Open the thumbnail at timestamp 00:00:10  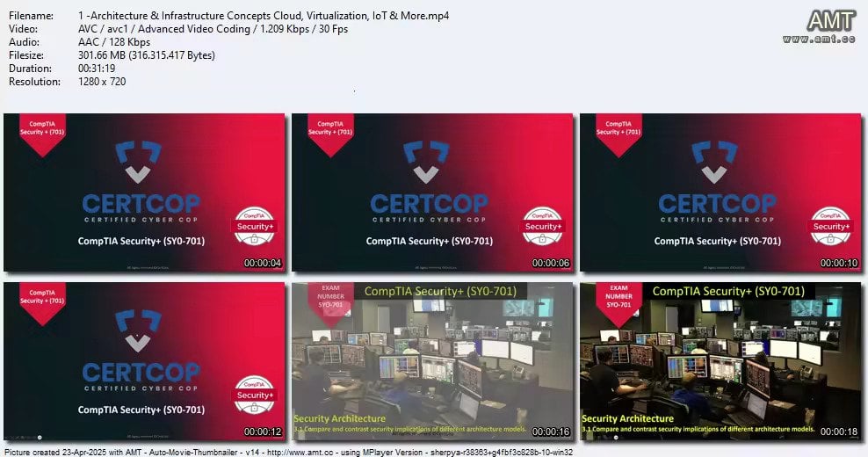(x=720, y=192)
